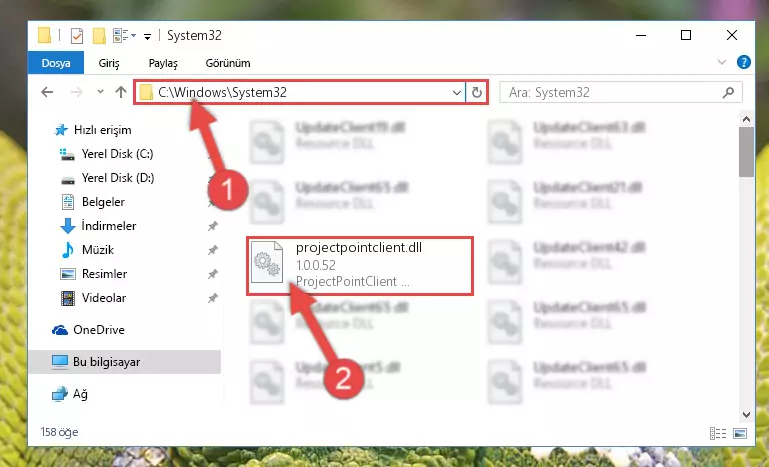
Task: Switch to large icons view
Action: [x=740, y=433]
